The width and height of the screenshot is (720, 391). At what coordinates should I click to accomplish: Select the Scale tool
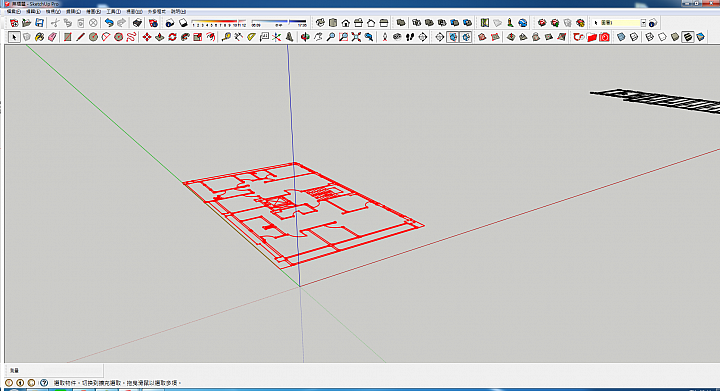pos(198,37)
